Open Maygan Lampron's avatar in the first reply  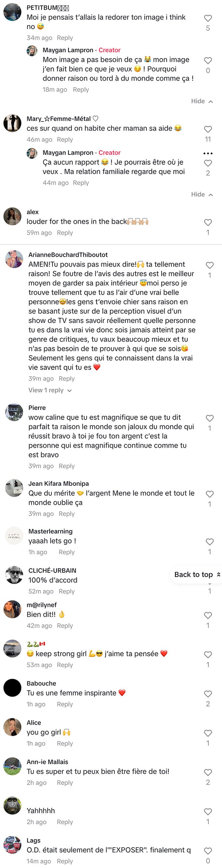tap(32, 51)
